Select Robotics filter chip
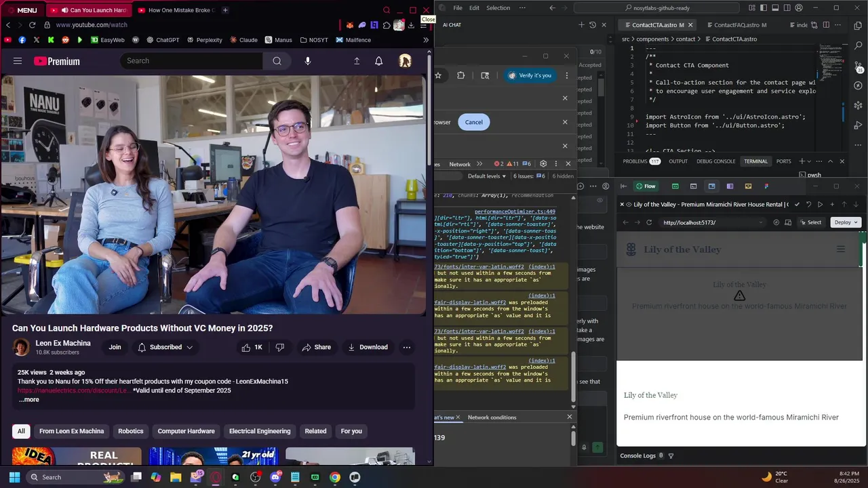 point(131,431)
